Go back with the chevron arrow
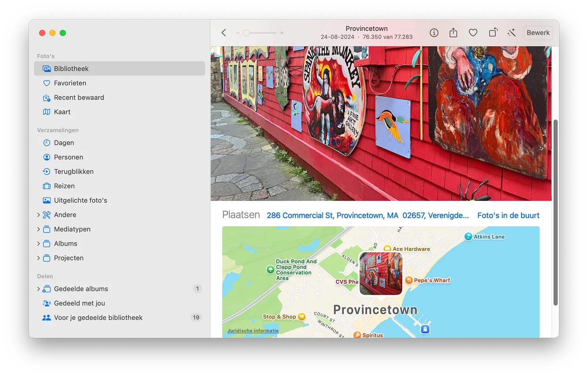This screenshot has height=376, width=588. click(224, 33)
